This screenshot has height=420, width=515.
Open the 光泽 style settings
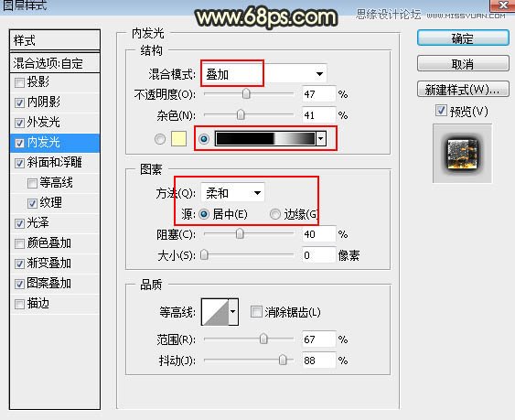pos(38,223)
